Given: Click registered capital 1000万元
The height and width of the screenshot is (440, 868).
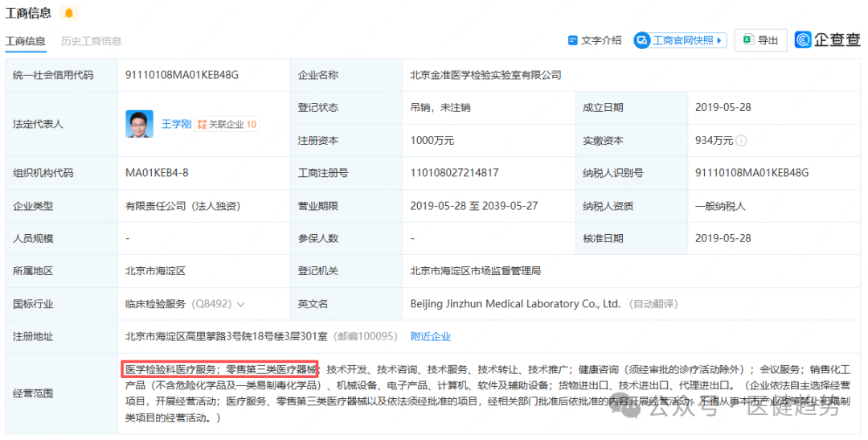Looking at the screenshot, I should click(x=432, y=141).
